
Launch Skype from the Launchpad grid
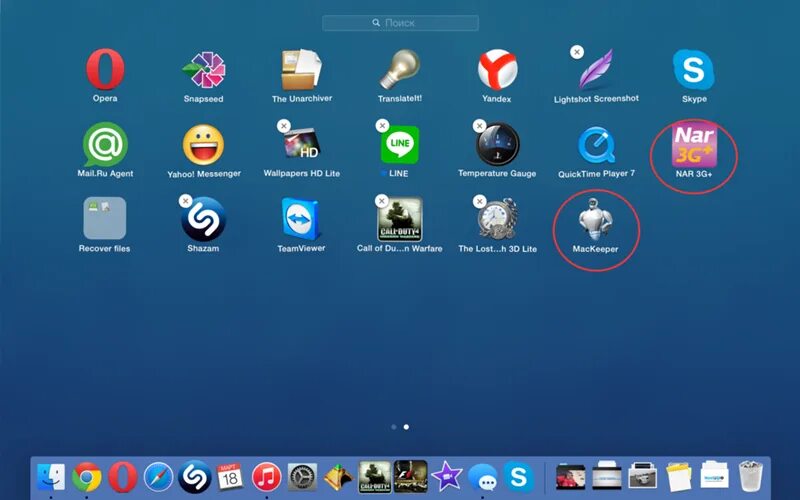(x=694, y=70)
